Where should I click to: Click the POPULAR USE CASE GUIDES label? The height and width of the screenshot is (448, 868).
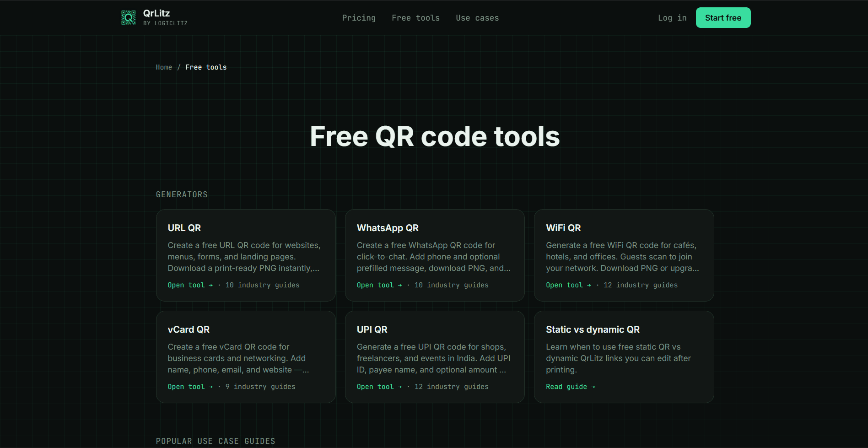click(x=216, y=441)
